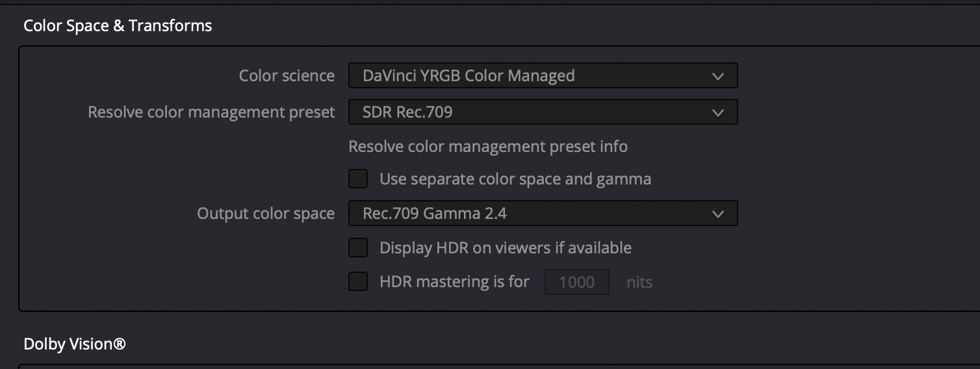Click the Color science label
The height and width of the screenshot is (369, 980).
[x=287, y=76]
